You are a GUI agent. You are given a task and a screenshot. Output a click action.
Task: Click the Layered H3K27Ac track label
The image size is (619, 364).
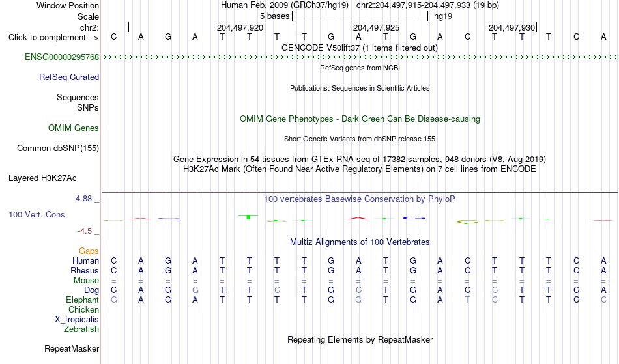click(42, 178)
